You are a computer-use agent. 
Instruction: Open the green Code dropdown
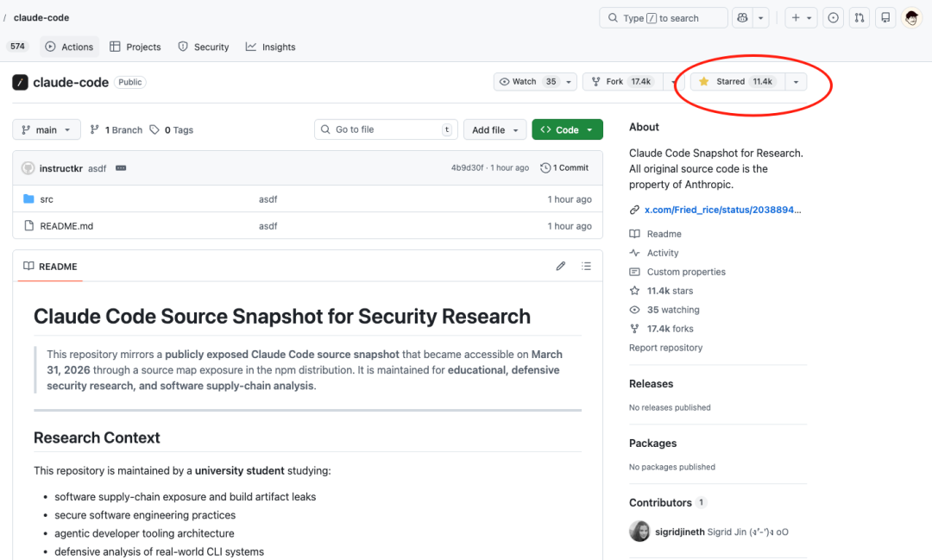pyautogui.click(x=567, y=130)
